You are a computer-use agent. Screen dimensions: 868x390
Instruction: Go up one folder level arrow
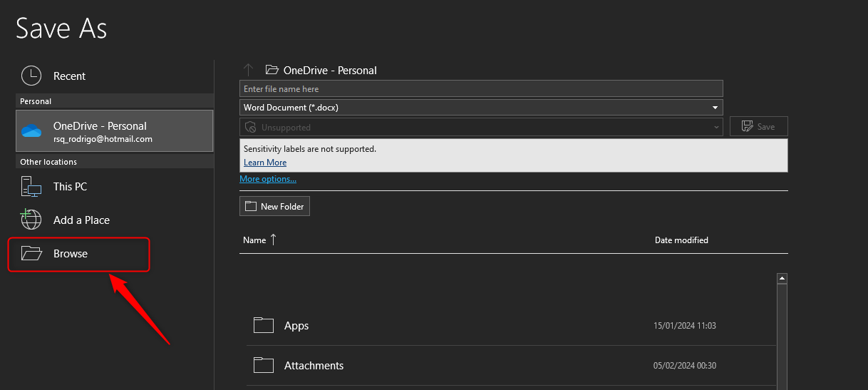tap(248, 70)
